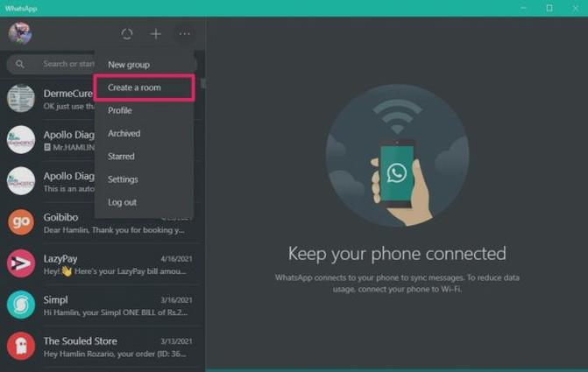This screenshot has width=588, height=372.
Task: Open the Status circle icon
Action: click(x=127, y=34)
